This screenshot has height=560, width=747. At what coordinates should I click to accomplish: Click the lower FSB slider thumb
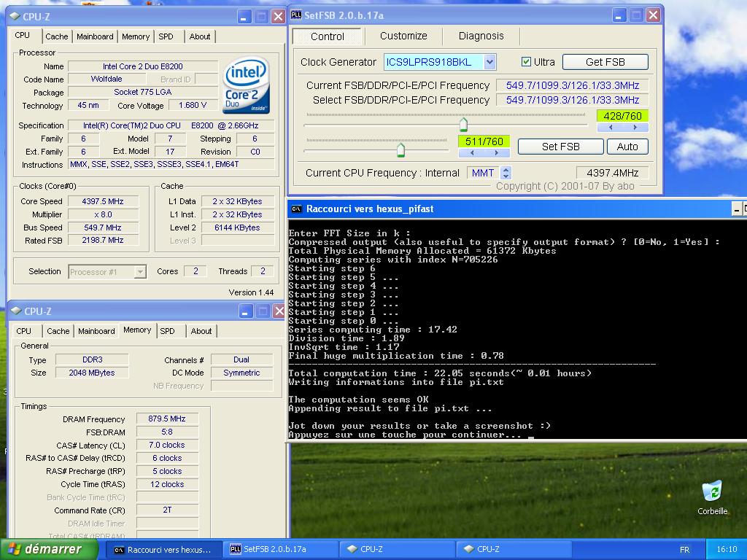(400, 150)
